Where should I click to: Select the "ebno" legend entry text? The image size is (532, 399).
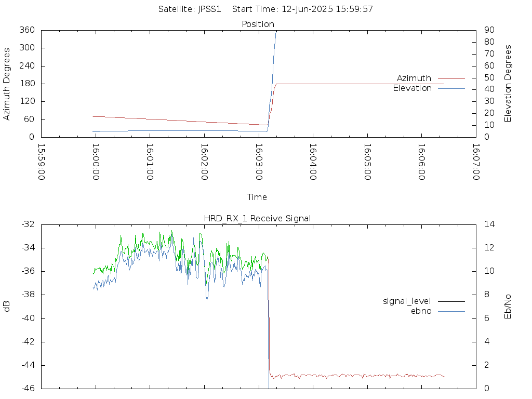pyautogui.click(x=421, y=311)
